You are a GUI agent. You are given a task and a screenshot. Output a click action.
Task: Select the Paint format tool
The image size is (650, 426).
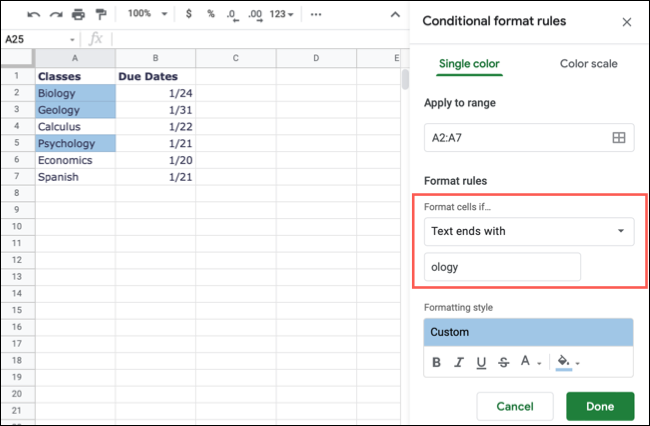pos(101,15)
